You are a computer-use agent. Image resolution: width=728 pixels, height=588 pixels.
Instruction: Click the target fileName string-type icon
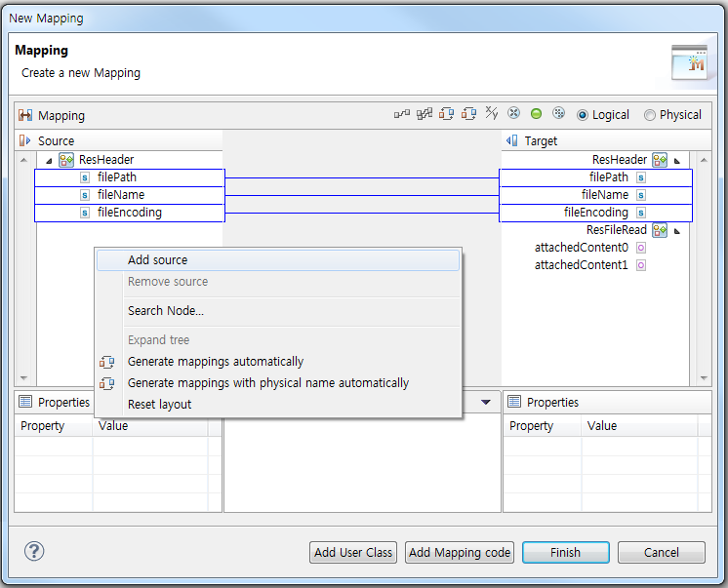641,195
